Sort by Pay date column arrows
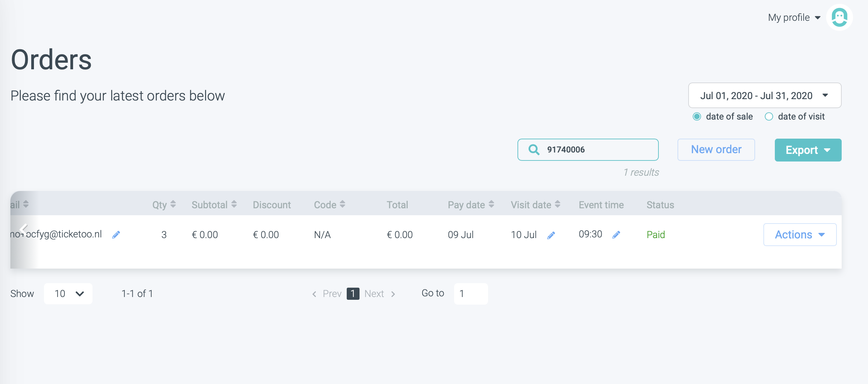Viewport: 868px width, 384px height. coord(491,204)
